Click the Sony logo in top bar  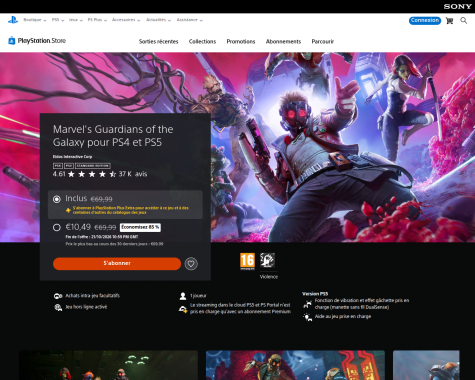point(457,6)
